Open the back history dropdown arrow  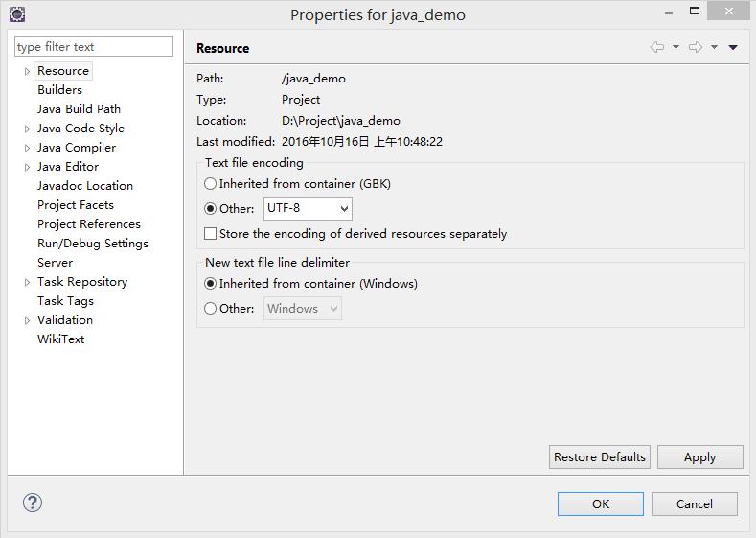(676, 47)
